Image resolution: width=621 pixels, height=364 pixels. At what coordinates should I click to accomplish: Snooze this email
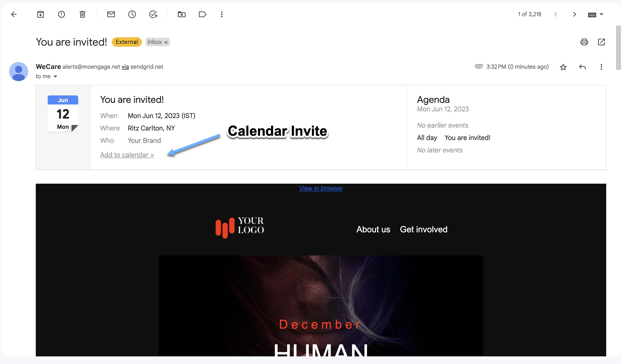tap(132, 14)
